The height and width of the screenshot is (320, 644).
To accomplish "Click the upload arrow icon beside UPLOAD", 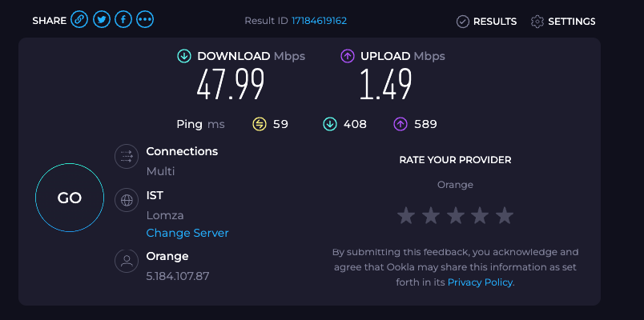I will tap(348, 56).
